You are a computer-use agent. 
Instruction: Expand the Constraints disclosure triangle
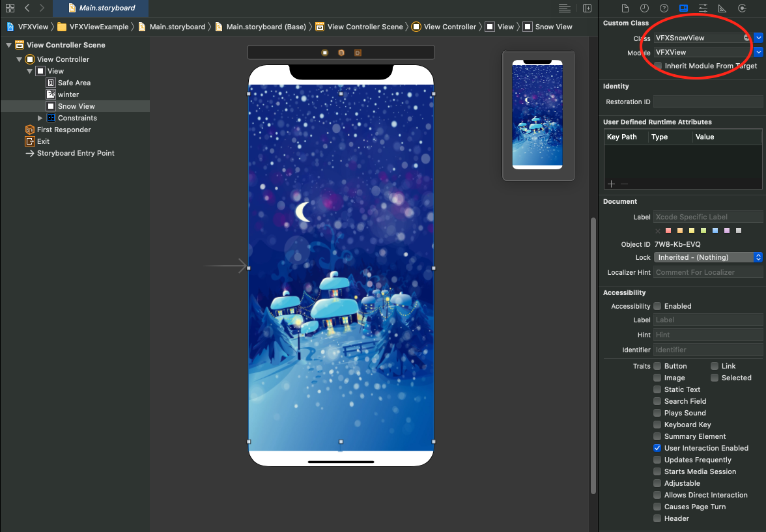pos(40,118)
